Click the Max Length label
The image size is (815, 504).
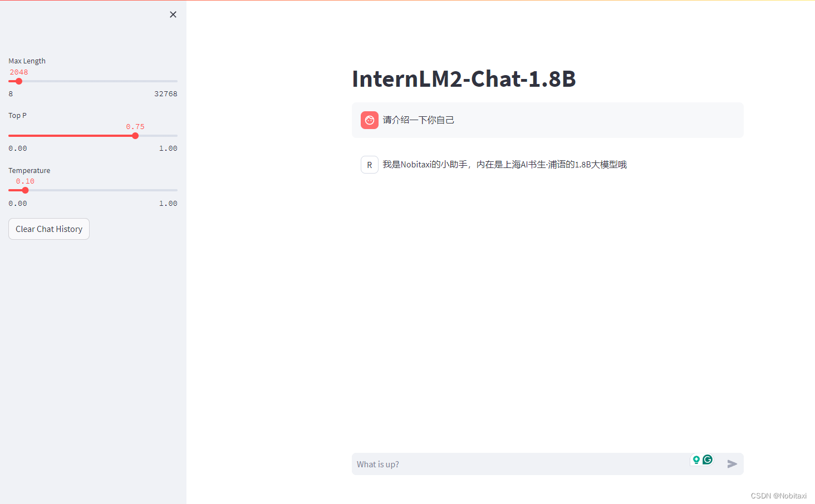click(27, 61)
